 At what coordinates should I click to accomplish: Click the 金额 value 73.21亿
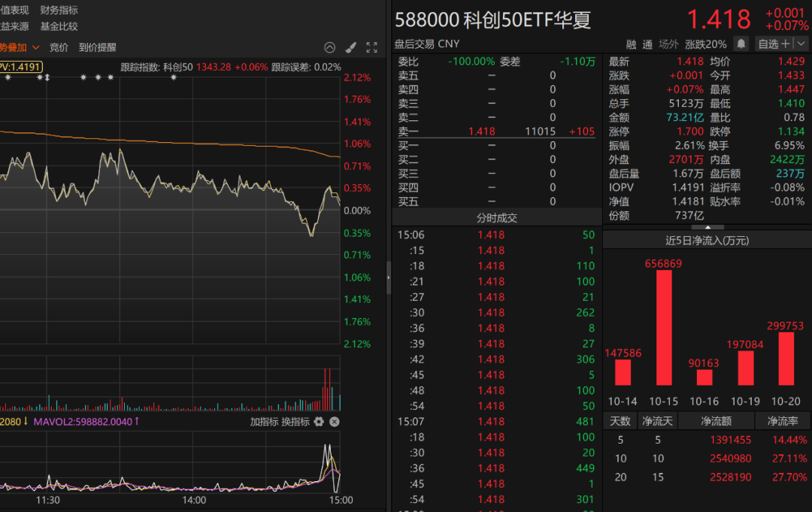pyautogui.click(x=685, y=117)
